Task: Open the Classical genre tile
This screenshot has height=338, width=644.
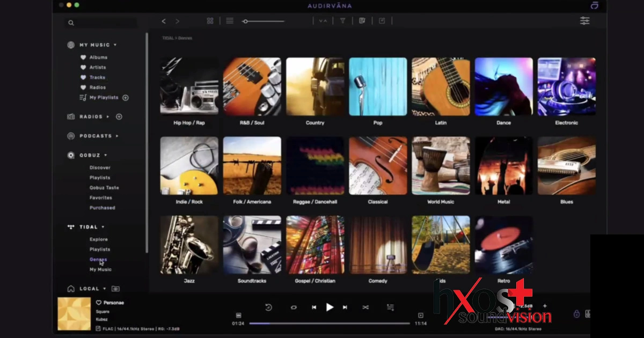Action: tap(378, 166)
